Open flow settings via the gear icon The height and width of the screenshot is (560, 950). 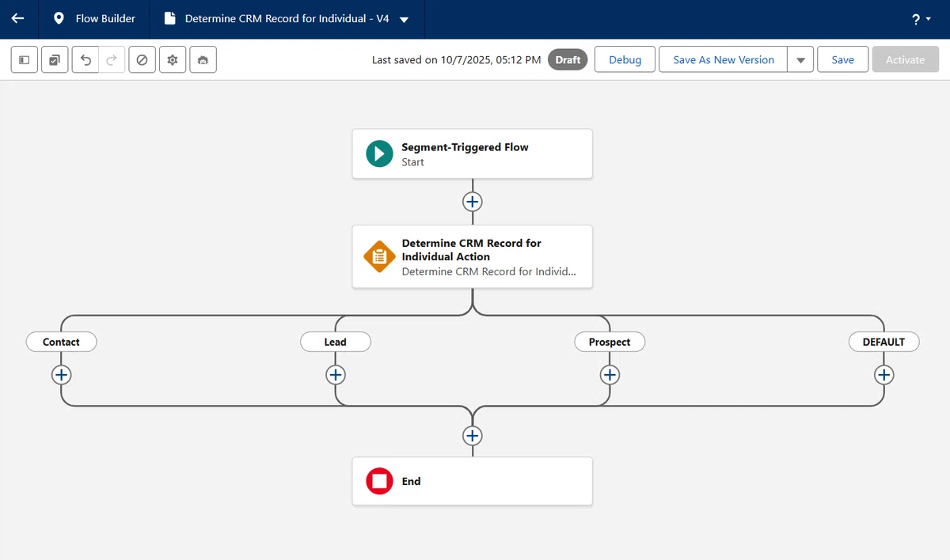tap(172, 60)
